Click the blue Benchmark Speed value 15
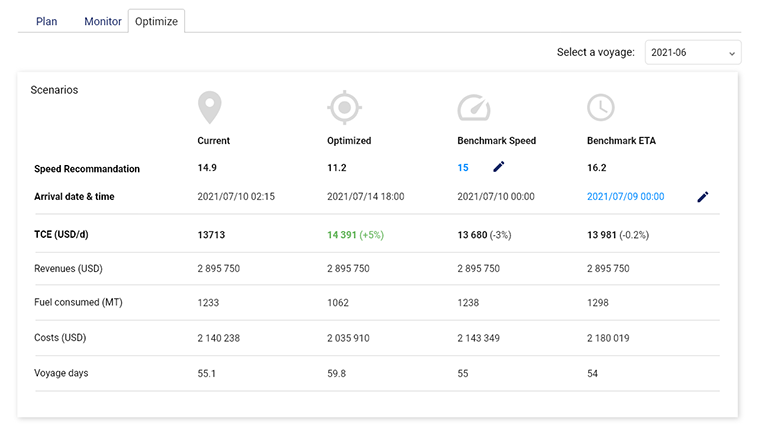Image resolution: width=757 pixels, height=437 pixels. (x=463, y=168)
